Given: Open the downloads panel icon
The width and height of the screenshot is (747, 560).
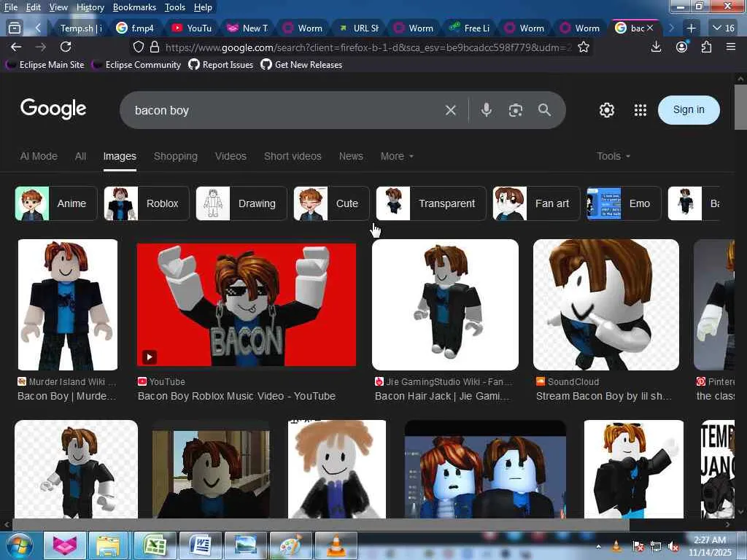Looking at the screenshot, I should point(656,47).
